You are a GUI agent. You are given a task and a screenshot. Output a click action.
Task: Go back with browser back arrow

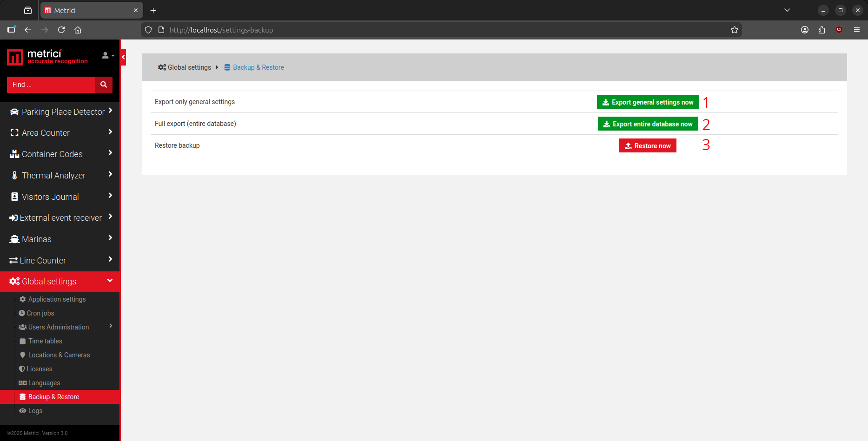[28, 30]
